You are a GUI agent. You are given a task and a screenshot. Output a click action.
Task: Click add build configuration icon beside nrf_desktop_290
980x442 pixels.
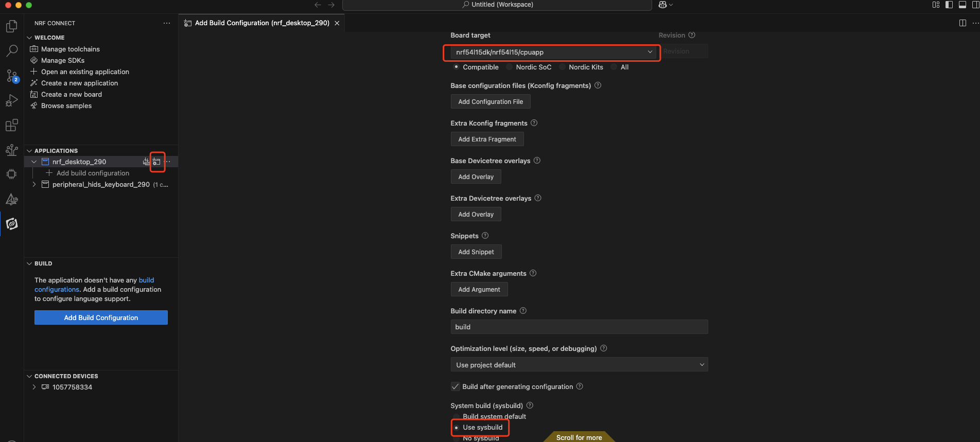click(x=157, y=162)
